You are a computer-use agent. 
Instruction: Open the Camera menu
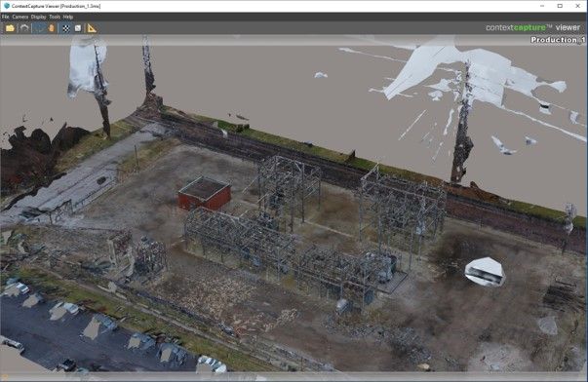(20, 17)
